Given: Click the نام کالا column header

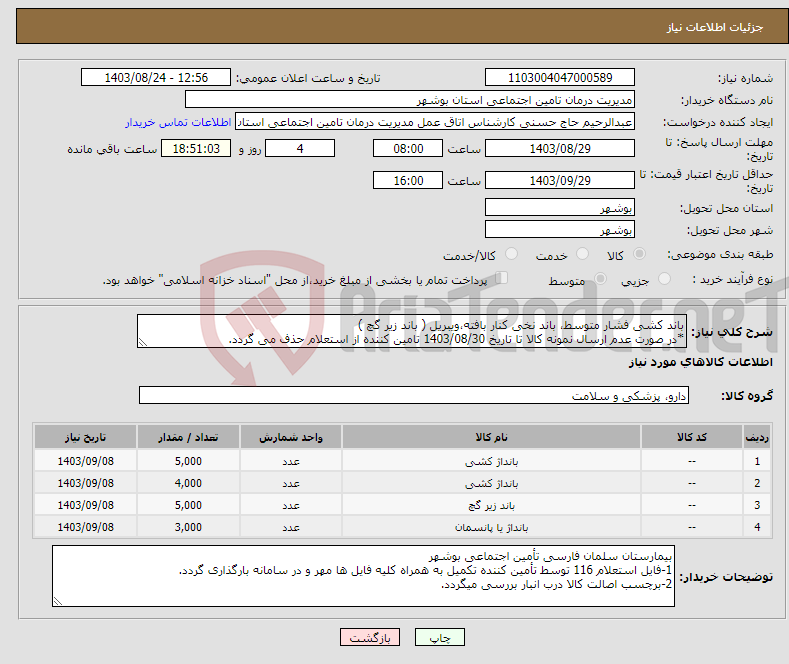Looking at the screenshot, I should 491,437.
